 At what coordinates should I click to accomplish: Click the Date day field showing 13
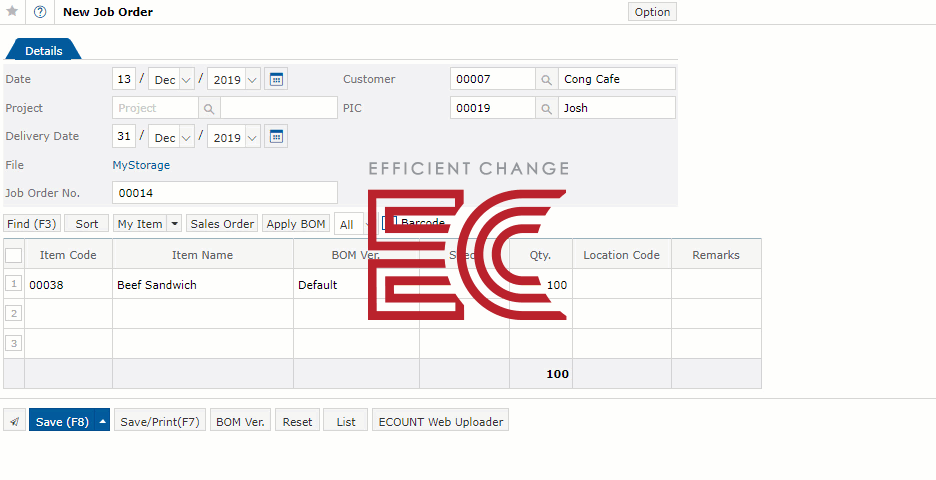pyautogui.click(x=124, y=79)
